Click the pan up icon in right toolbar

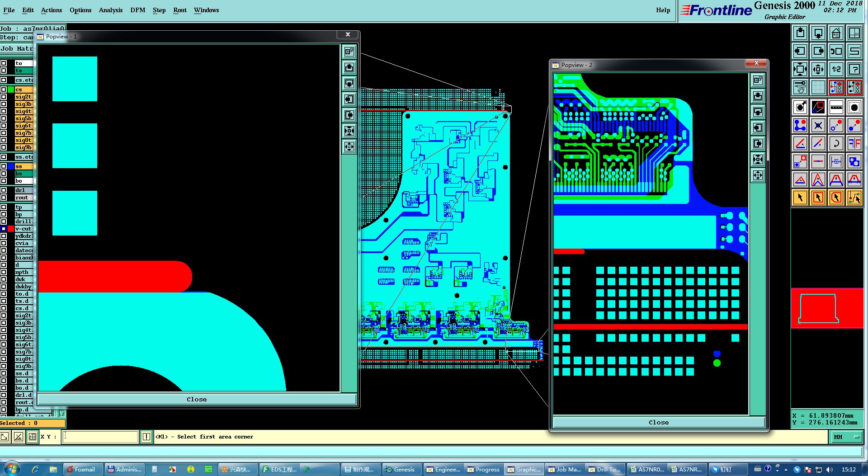coord(800,33)
